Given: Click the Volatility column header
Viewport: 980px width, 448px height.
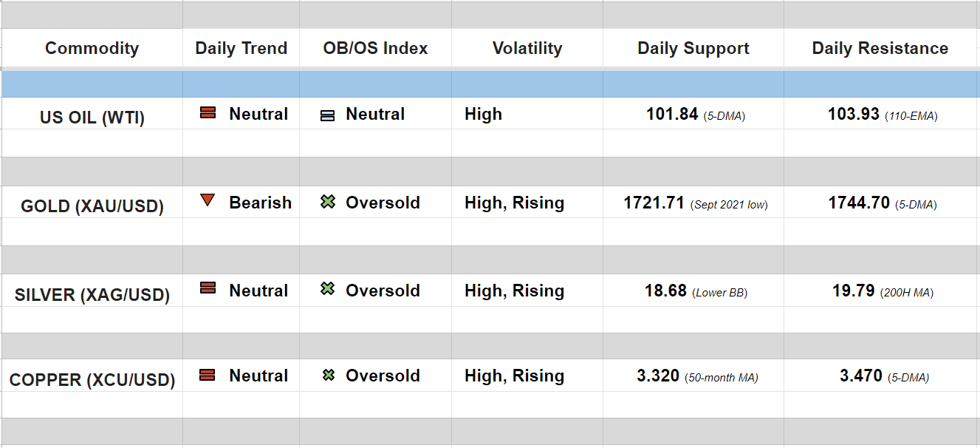Looking at the screenshot, I should tap(527, 48).
